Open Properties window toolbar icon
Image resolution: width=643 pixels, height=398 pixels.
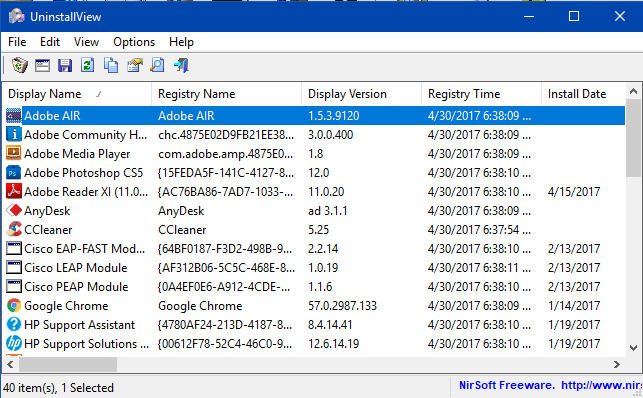point(42,65)
